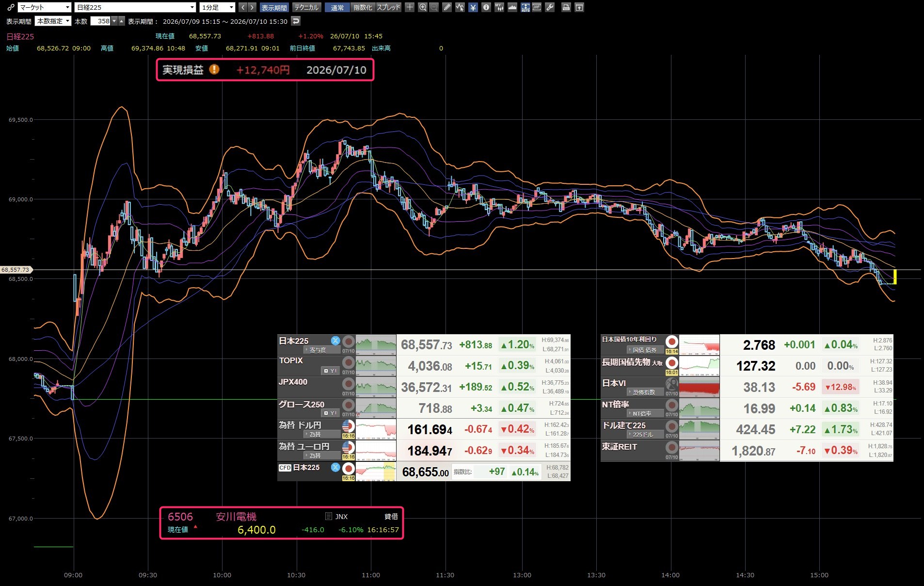The image size is (924, 586).
Task: Open the chart information icon
Action: tap(486, 7)
